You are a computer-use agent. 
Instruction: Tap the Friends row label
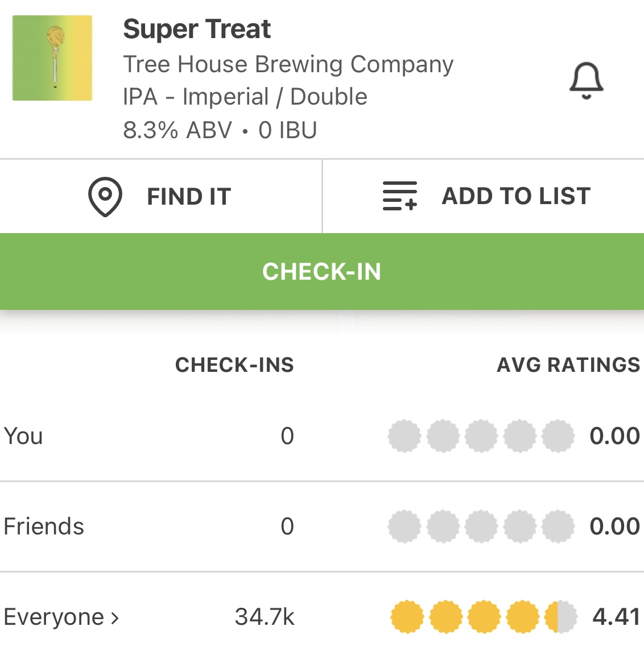(x=44, y=526)
